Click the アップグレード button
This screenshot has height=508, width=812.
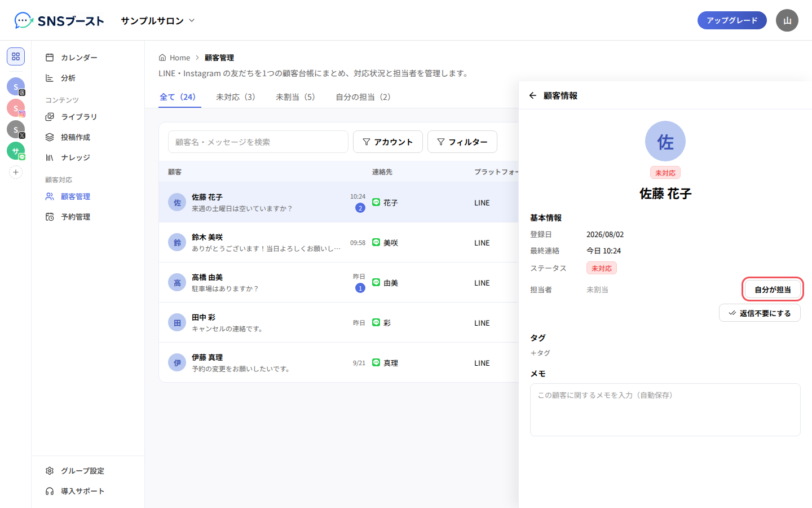(732, 20)
